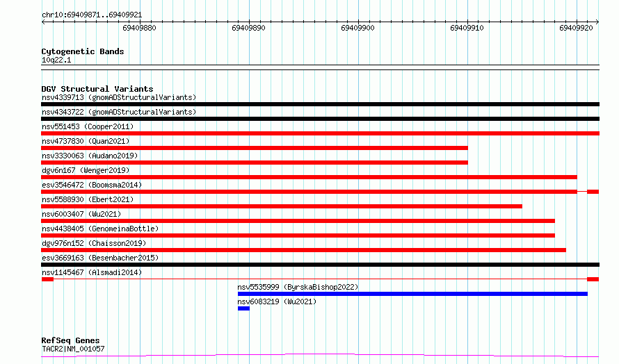
Task: Open the TACR2|NM_001057 gene label
Action: [73, 349]
